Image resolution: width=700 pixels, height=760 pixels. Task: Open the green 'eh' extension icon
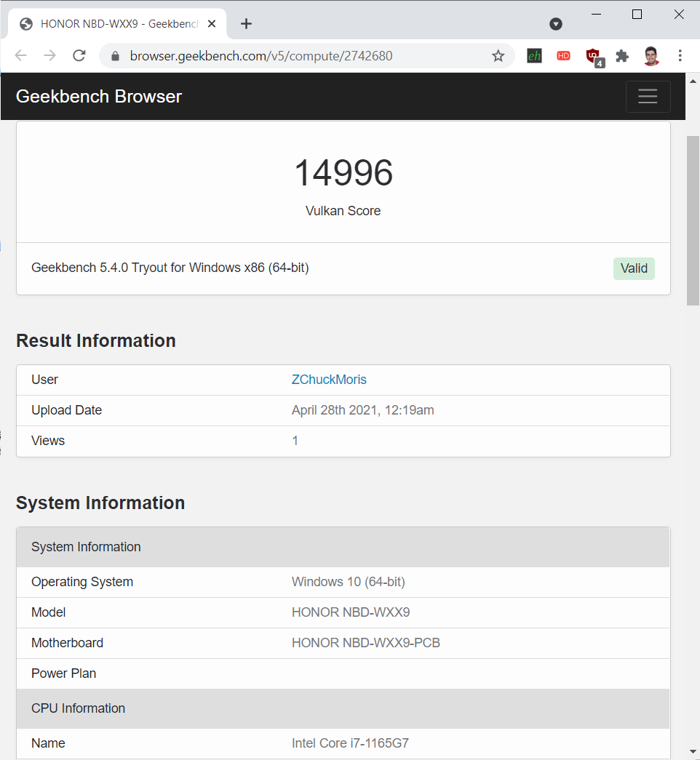[534, 56]
